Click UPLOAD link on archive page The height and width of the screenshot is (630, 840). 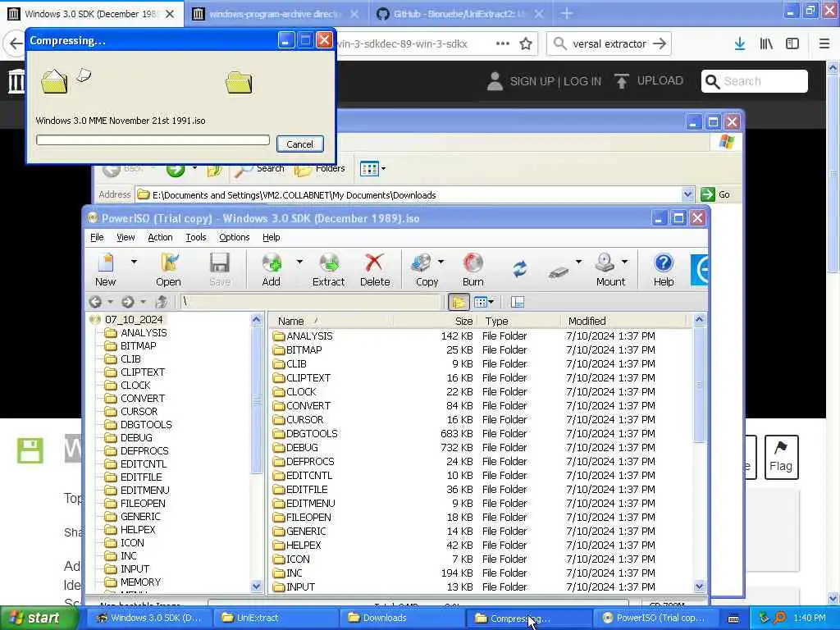coord(650,81)
